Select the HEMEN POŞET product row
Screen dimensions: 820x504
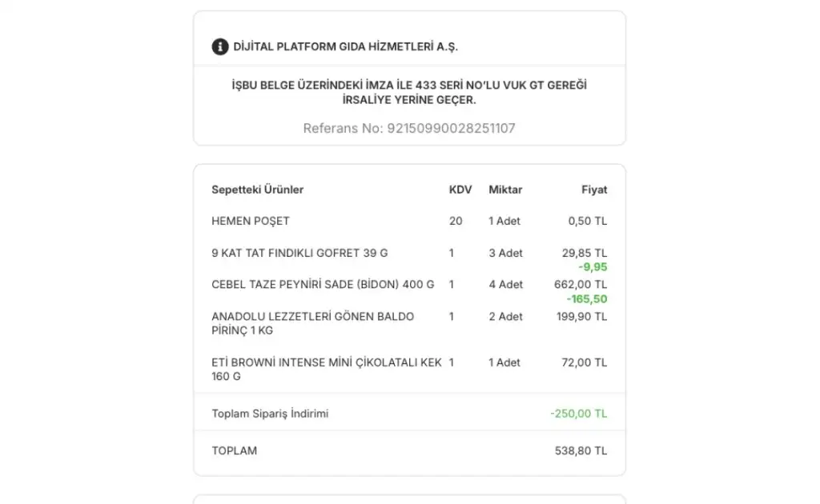click(x=251, y=221)
